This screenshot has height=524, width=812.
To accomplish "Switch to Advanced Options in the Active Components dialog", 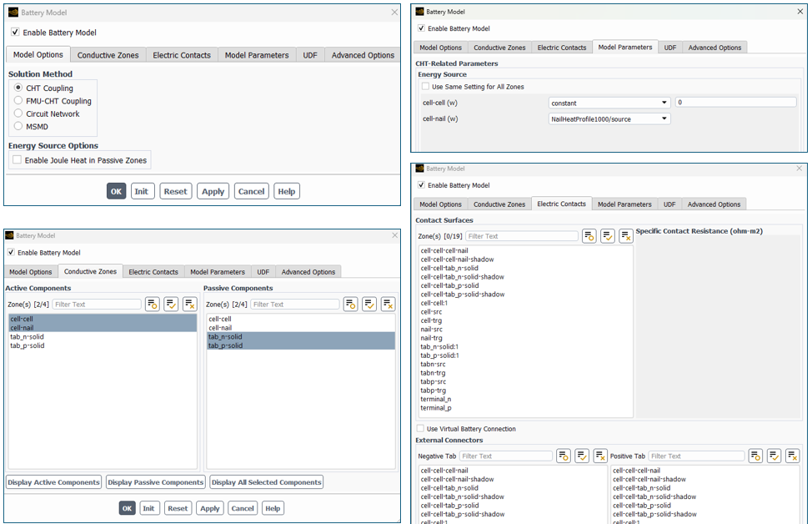I will tap(308, 271).
